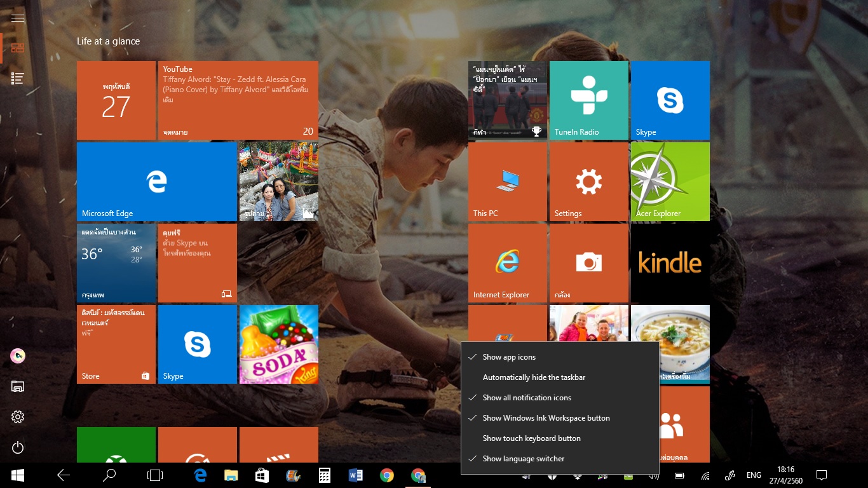Open the Skype promo tile ดุยฟรี
Viewport: 868px width, 488px height.
(198, 263)
